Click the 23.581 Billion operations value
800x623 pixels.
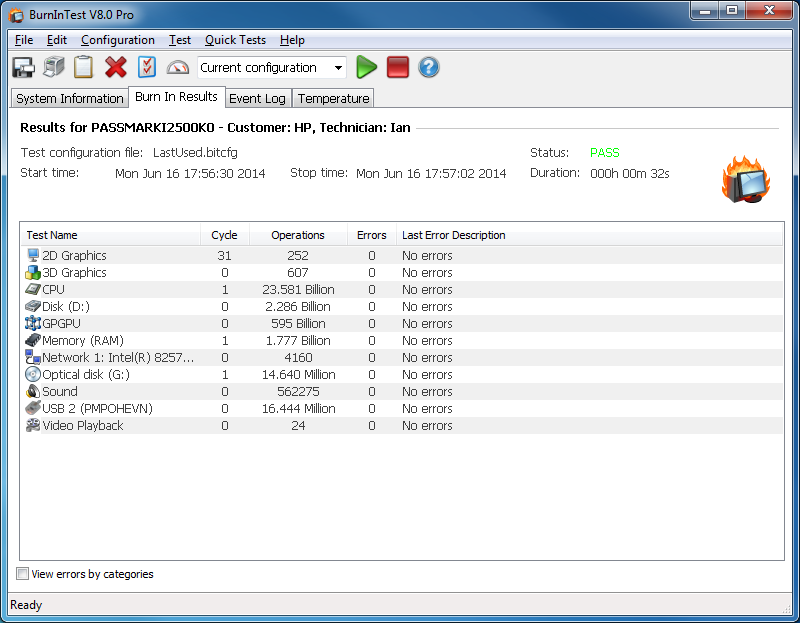point(298,289)
